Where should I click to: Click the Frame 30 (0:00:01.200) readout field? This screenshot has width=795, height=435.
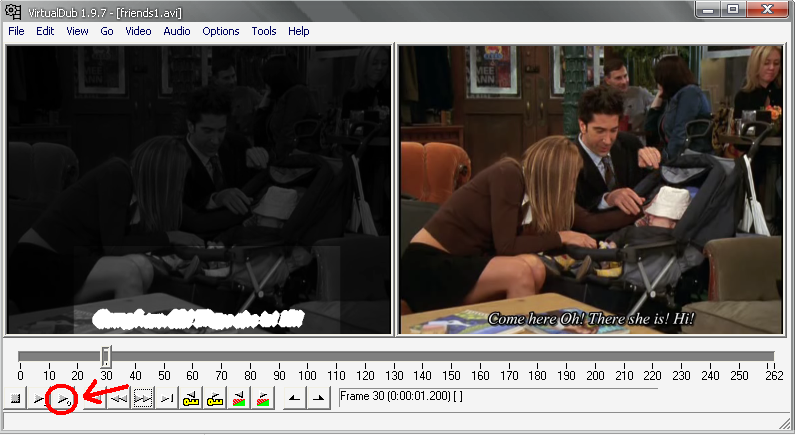(x=498, y=397)
